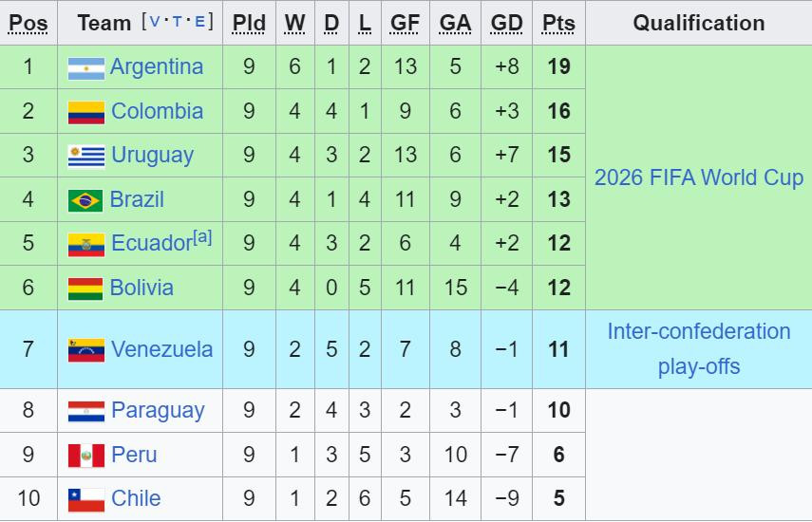Open footnote [a] next to Ecuador
The image size is (812, 522).
pos(201,237)
